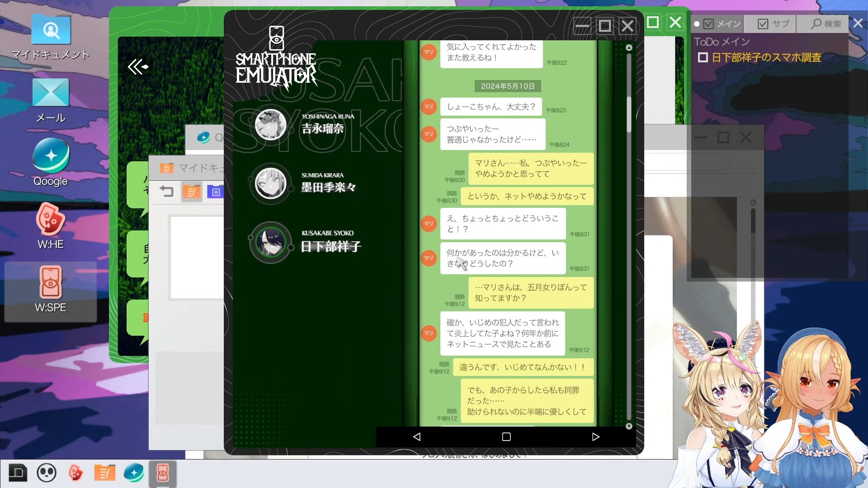
Task: Click the Qoogle icon in the browser window title
Action: pos(203,137)
